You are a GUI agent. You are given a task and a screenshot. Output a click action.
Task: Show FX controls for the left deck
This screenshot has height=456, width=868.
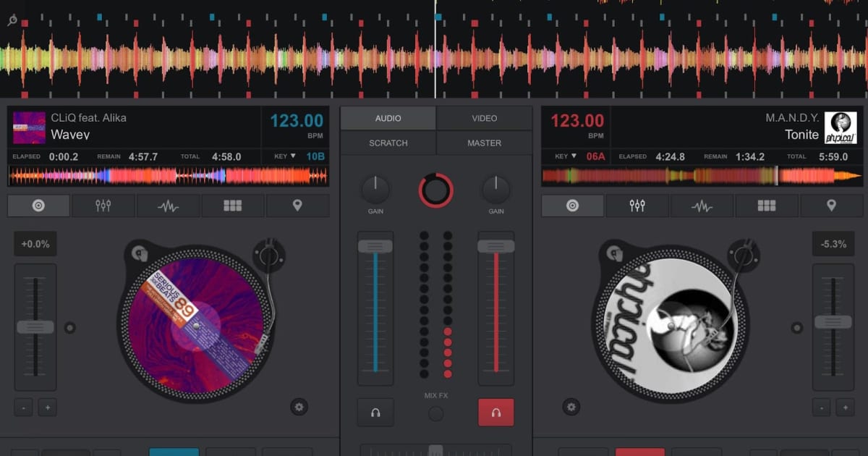[167, 206]
